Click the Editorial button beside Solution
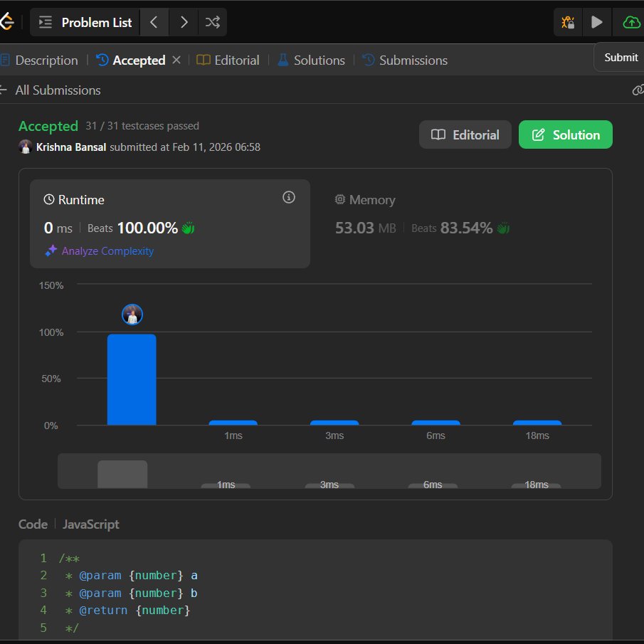The width and height of the screenshot is (644, 644). click(x=465, y=134)
